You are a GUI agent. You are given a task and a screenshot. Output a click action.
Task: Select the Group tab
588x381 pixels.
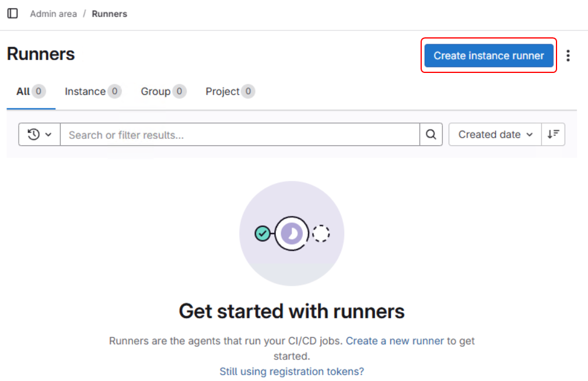point(156,92)
